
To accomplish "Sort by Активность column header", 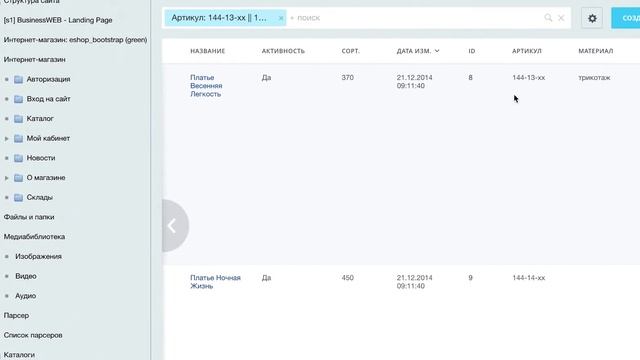I will 283,51.
